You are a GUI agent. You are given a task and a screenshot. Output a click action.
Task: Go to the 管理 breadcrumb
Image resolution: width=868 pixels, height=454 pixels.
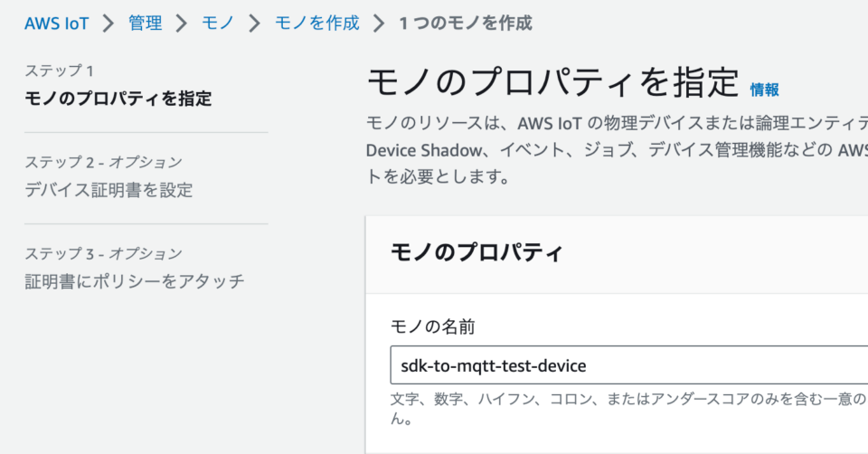click(145, 24)
